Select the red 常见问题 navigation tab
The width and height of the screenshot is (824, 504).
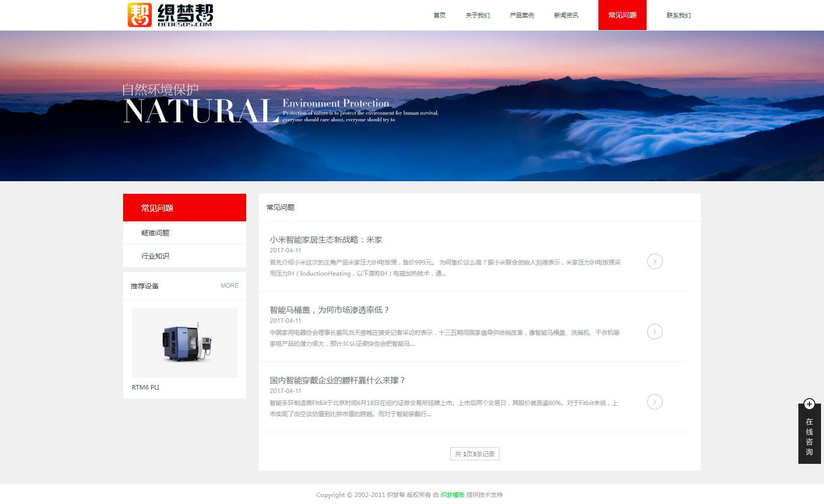(x=622, y=15)
